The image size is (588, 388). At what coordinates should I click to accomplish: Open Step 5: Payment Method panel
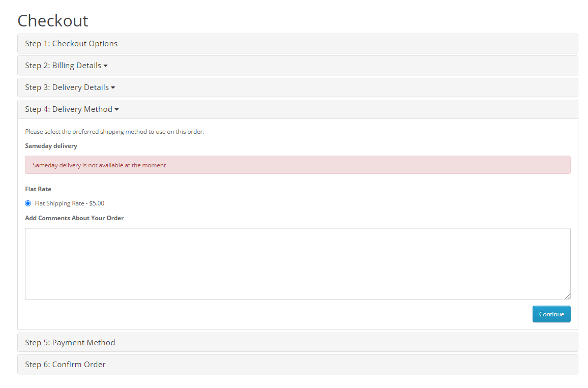70,343
